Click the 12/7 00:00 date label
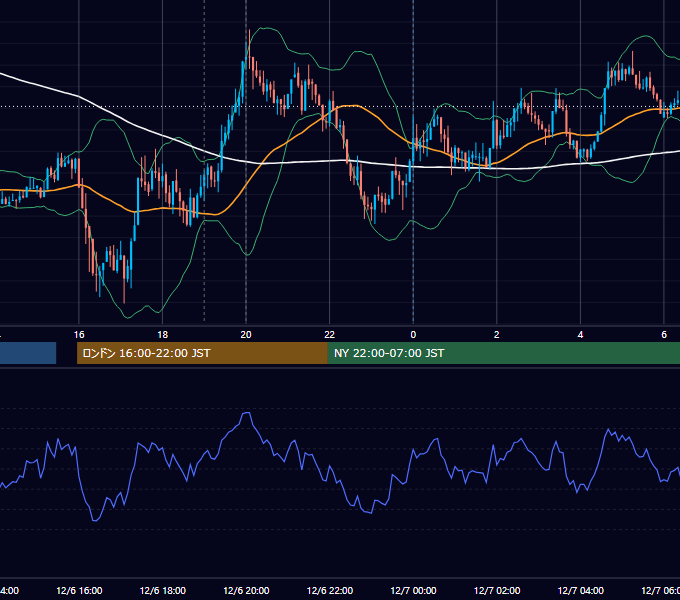Image resolution: width=680 pixels, height=600 pixels. [413, 591]
